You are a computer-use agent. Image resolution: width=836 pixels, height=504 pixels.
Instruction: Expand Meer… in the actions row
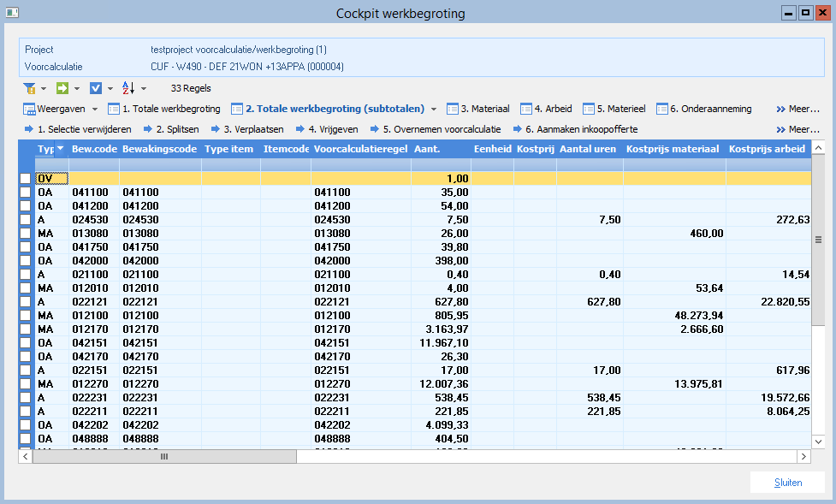click(x=797, y=129)
